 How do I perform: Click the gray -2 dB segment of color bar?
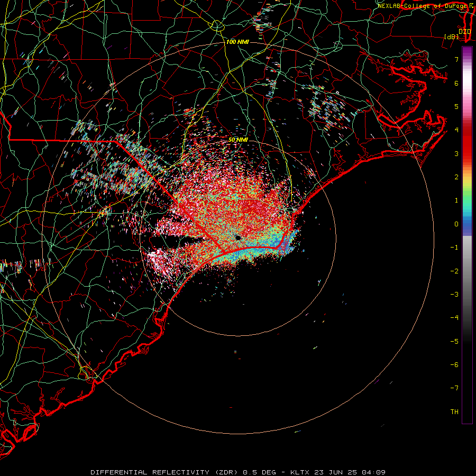(x=467, y=271)
